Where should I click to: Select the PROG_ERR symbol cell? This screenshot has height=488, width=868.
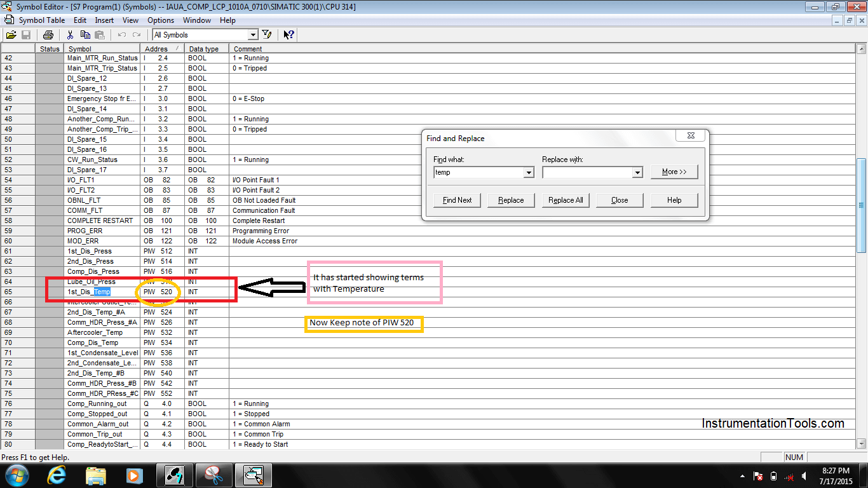coord(102,231)
